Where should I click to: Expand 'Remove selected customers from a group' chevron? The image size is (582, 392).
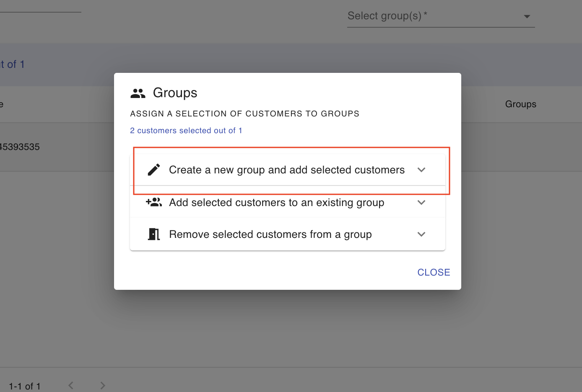click(x=421, y=234)
